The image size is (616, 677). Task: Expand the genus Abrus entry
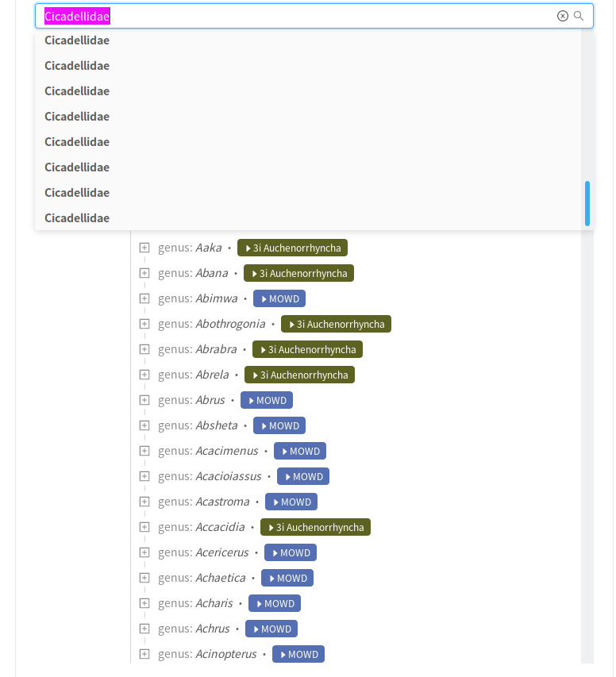coord(144,400)
